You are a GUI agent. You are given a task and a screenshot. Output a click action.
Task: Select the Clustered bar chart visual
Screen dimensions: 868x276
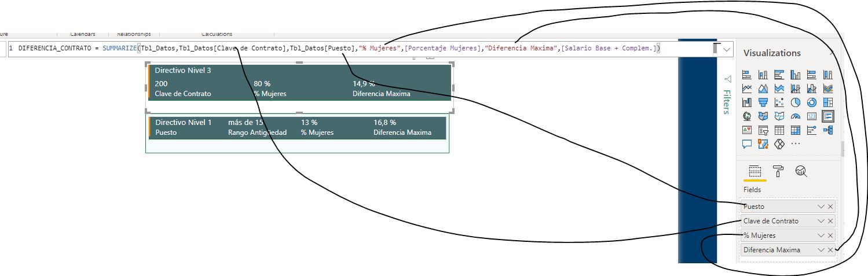(779, 75)
